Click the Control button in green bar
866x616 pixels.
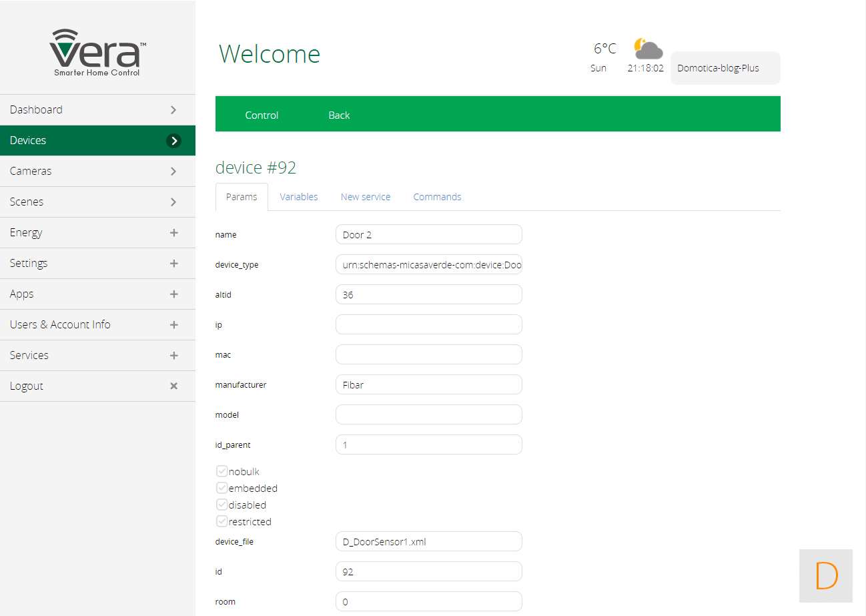click(262, 115)
